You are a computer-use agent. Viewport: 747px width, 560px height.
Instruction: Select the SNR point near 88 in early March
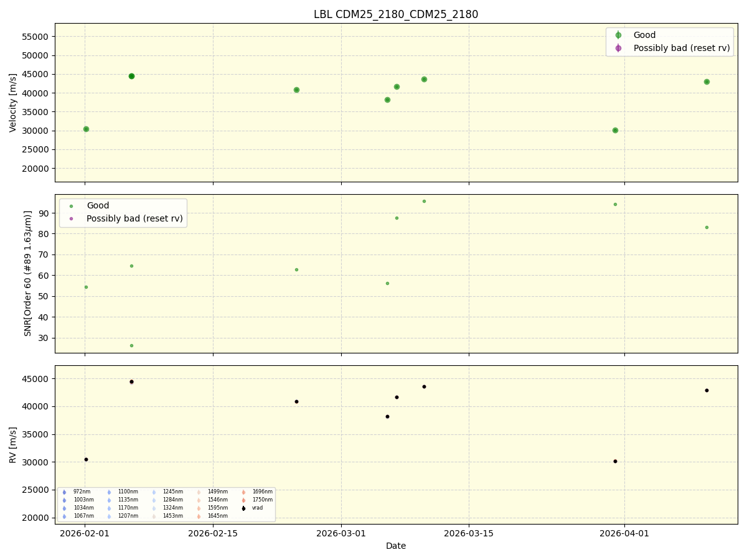(397, 218)
